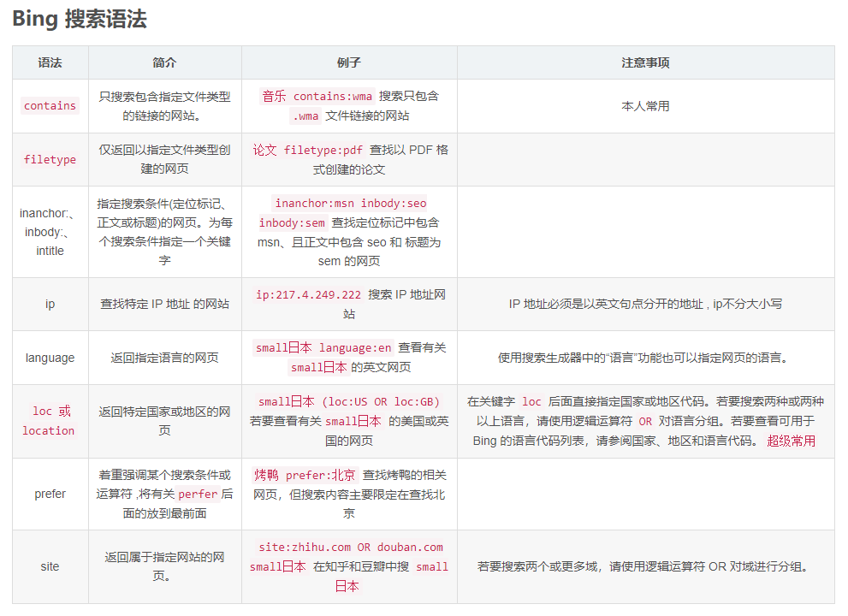Select the 简介 column header
The width and height of the screenshot is (848, 616).
pos(164,62)
